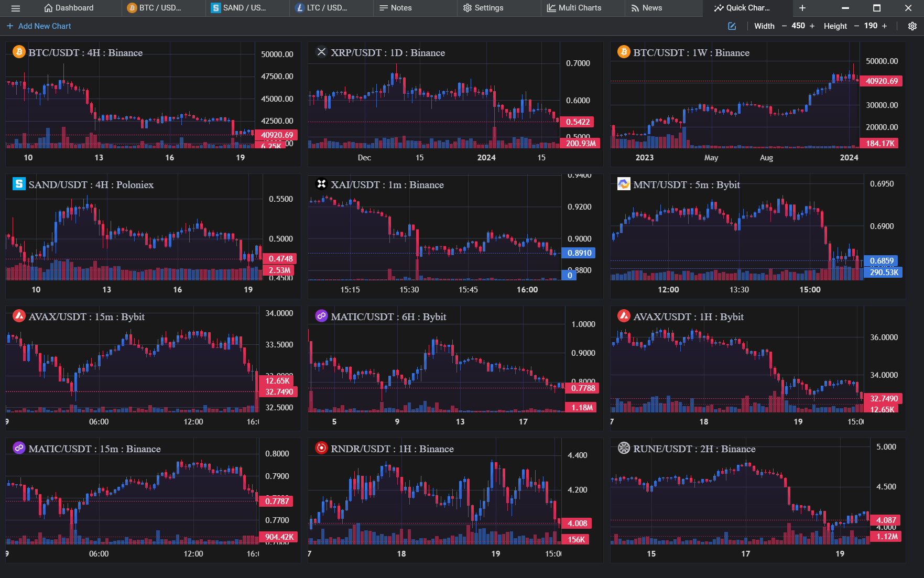Open a new tab with the plus button
The height and width of the screenshot is (578, 924).
click(x=802, y=8)
